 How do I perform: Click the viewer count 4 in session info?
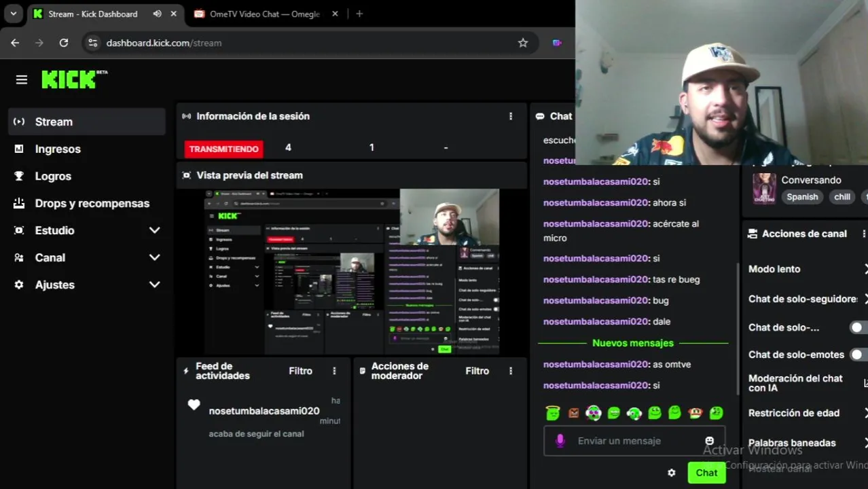288,147
